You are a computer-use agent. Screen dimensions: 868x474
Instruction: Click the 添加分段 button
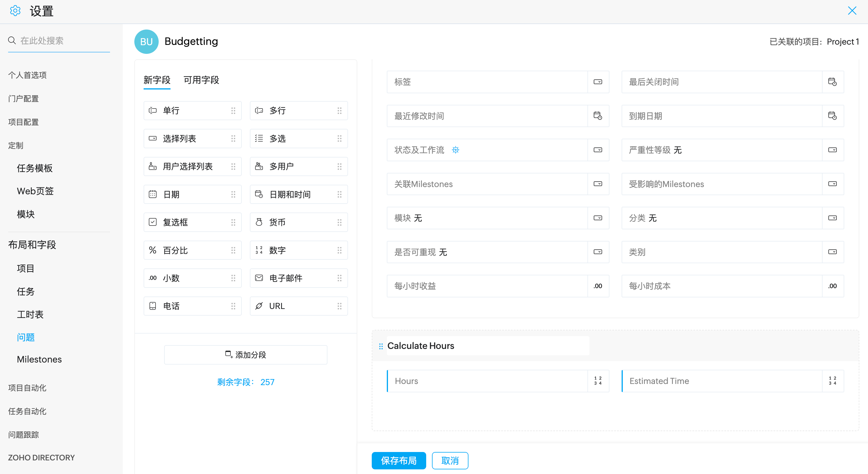click(245, 355)
